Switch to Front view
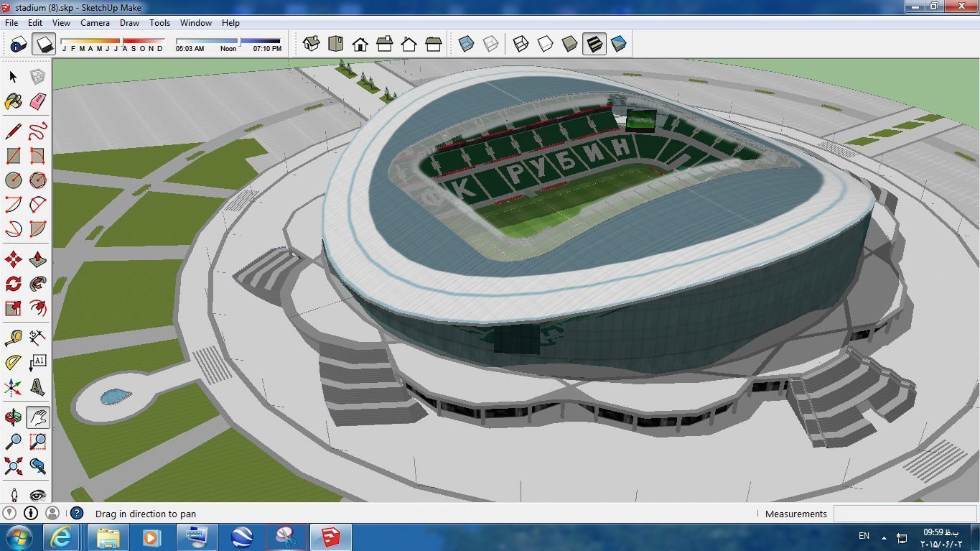Screen dimensions: 980x551 [360, 44]
